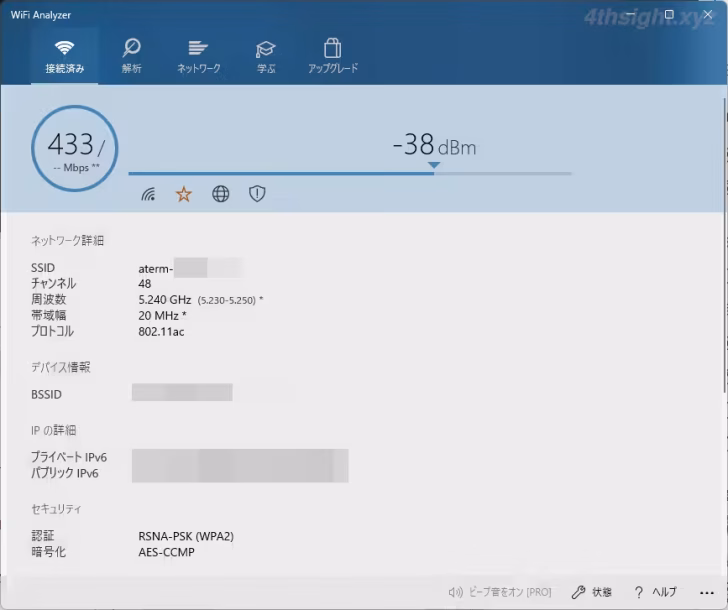Toggle the orange star favorite icon
The image size is (728, 610).
pyautogui.click(x=184, y=194)
